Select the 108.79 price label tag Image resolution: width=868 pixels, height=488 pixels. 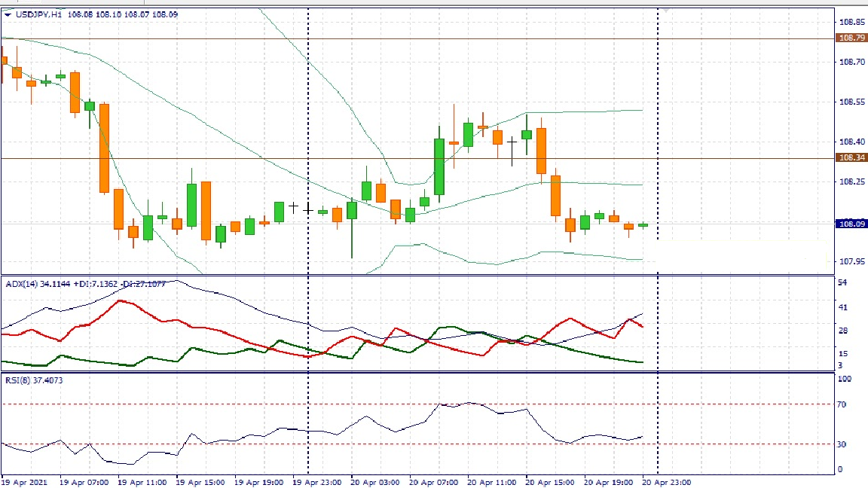click(851, 38)
